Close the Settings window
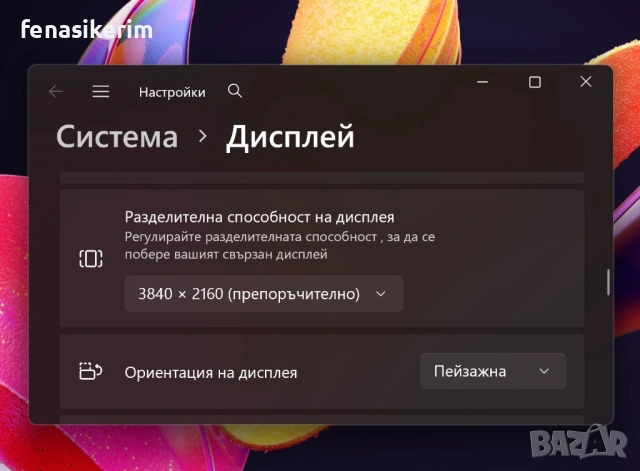 pyautogui.click(x=586, y=82)
